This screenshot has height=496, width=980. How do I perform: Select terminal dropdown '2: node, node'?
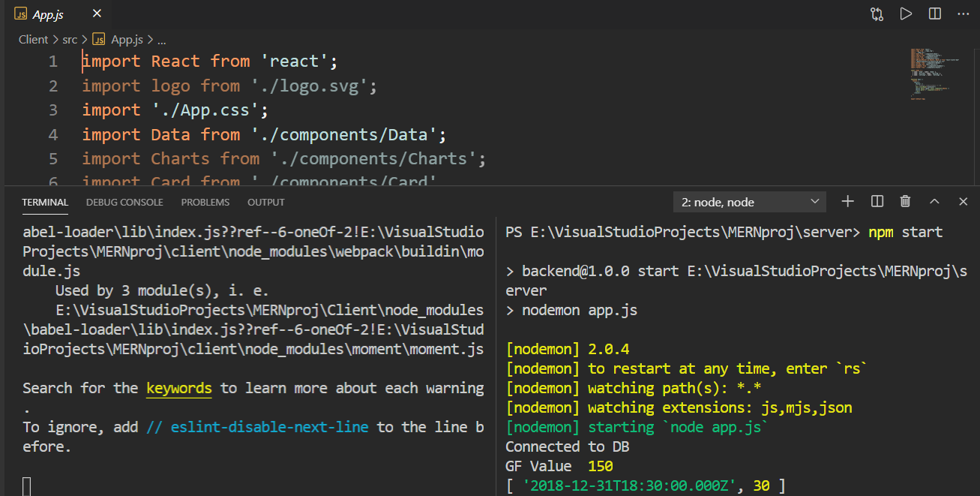coord(750,202)
